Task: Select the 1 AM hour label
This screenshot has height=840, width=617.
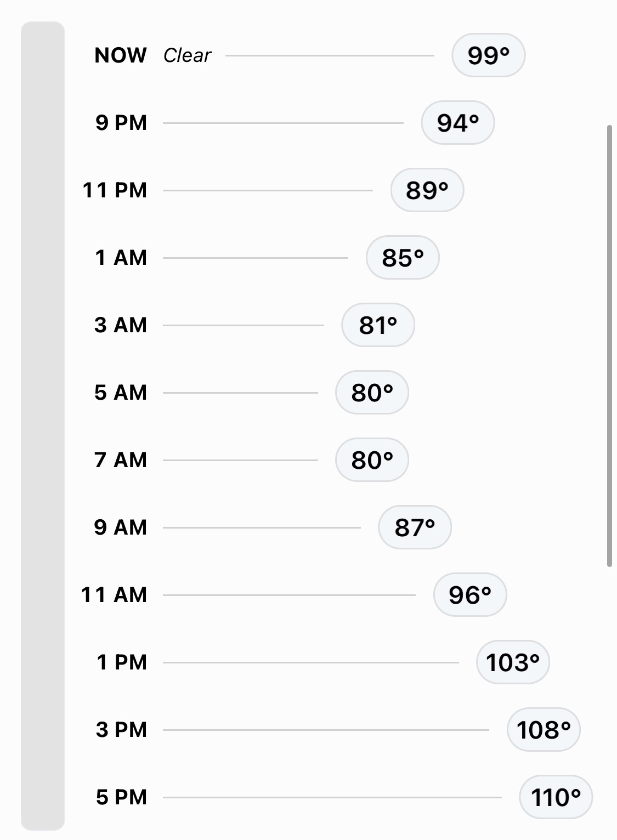Action: pyautogui.click(x=121, y=258)
